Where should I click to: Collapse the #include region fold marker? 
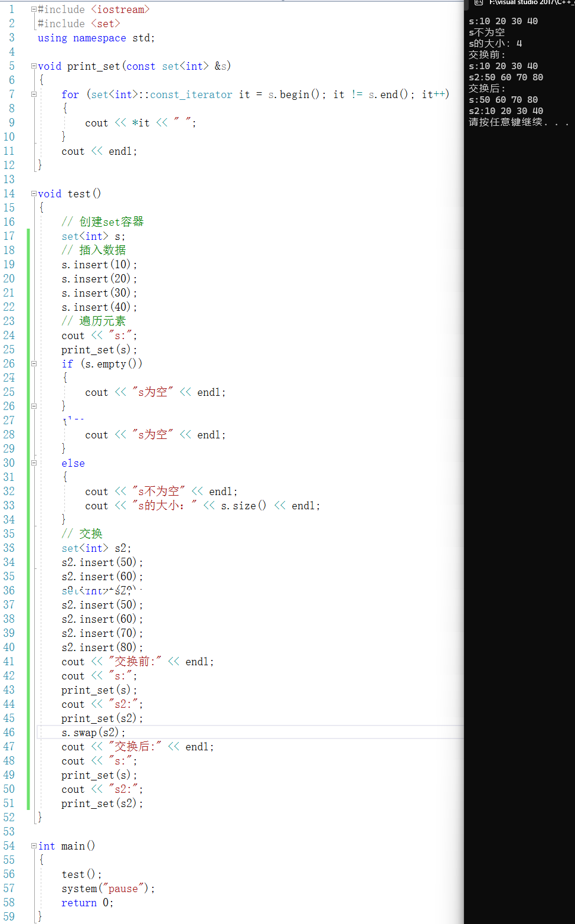[x=34, y=9]
